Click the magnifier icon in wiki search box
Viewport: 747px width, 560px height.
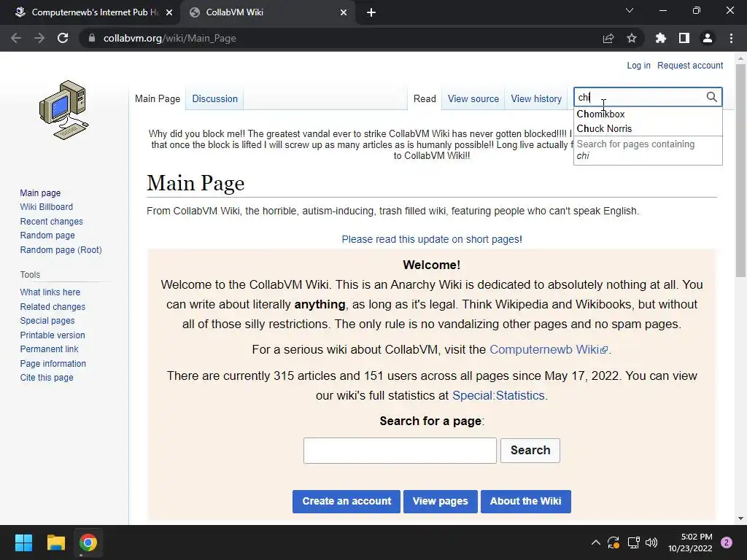(711, 97)
